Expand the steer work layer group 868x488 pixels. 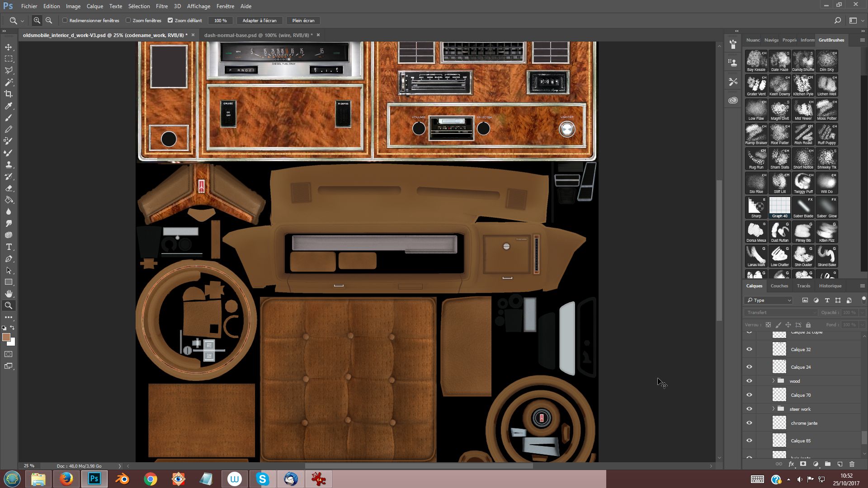coord(773,409)
